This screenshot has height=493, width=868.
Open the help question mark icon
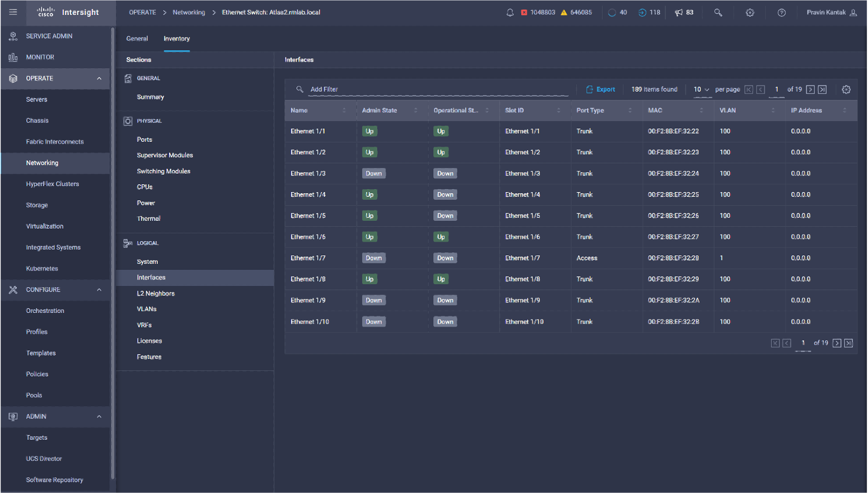(781, 13)
